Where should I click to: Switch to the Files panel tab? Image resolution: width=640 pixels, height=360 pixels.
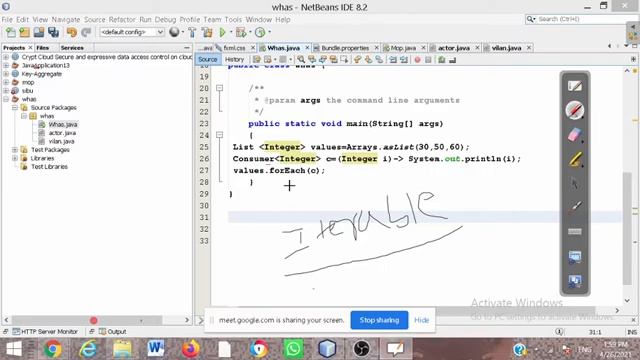point(42,48)
